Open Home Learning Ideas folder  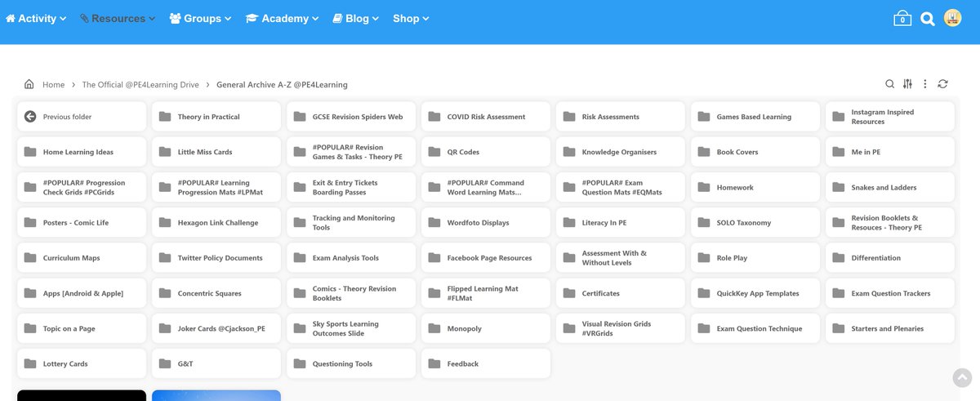(x=82, y=152)
